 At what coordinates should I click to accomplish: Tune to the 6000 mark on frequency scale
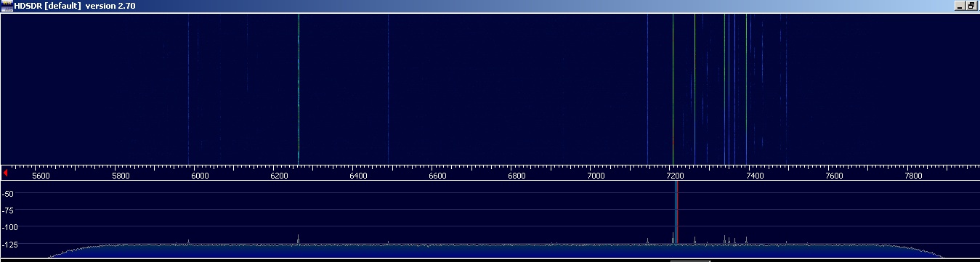click(200, 176)
